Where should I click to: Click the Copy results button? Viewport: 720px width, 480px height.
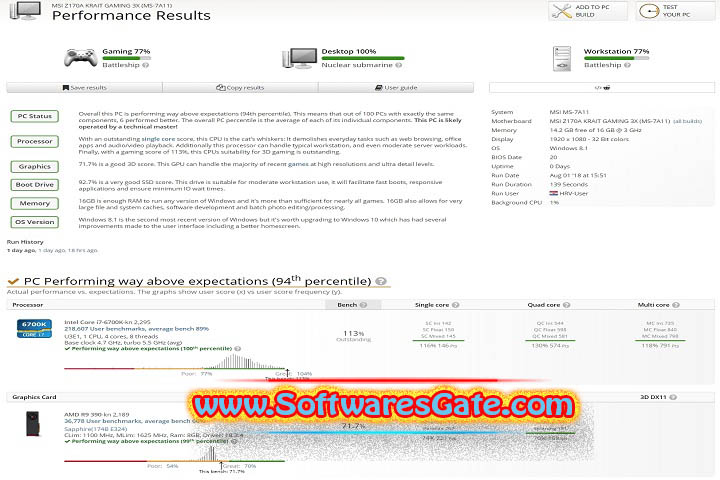[x=240, y=87]
